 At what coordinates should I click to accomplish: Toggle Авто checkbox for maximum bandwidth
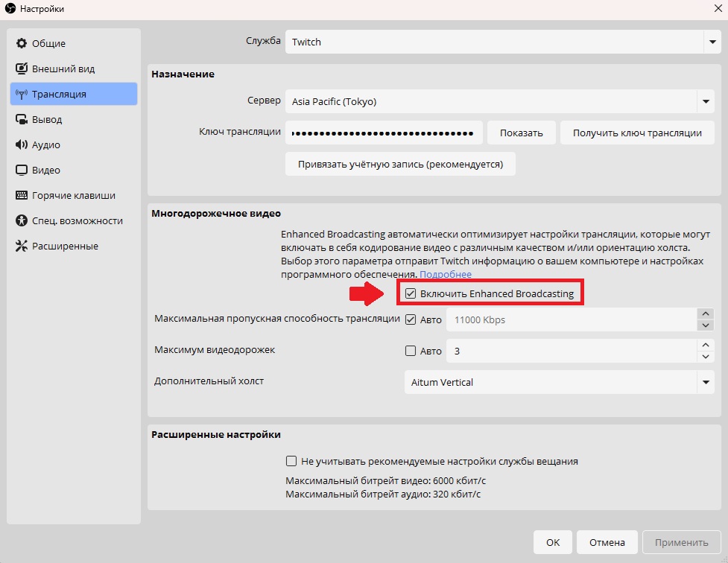pyautogui.click(x=411, y=319)
